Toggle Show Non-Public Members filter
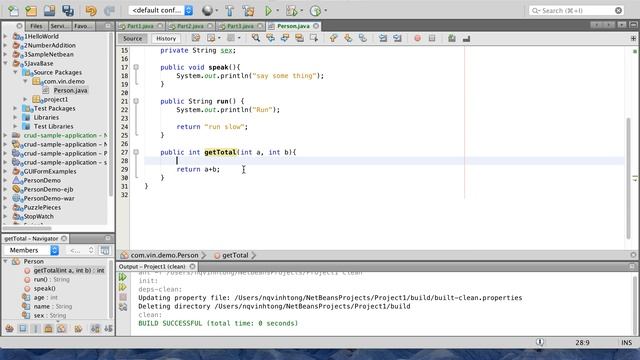Screen dimensions: 640x360 coord(49,329)
